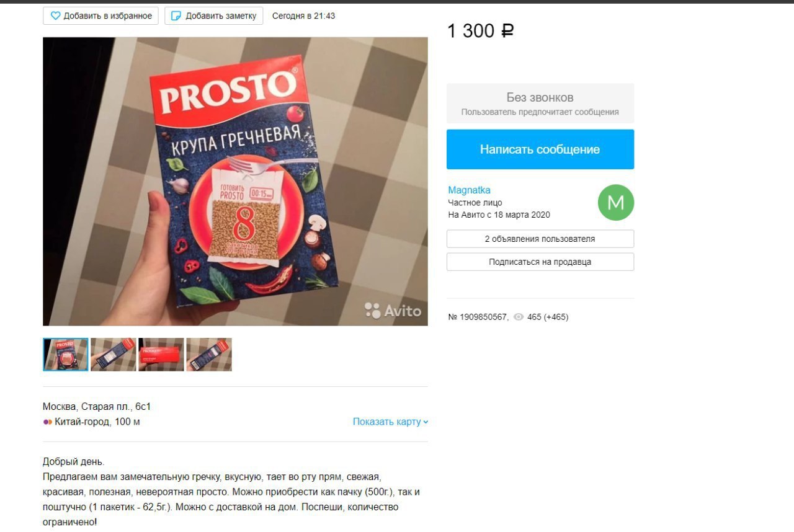This screenshot has width=794, height=532.
Task: Subscribe with Подписаться на продавца
Action: click(x=540, y=262)
